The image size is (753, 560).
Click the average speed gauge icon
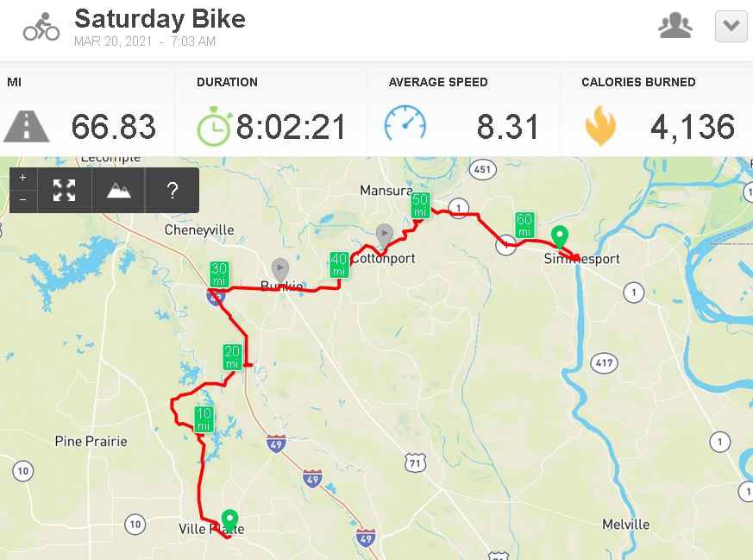(405, 124)
